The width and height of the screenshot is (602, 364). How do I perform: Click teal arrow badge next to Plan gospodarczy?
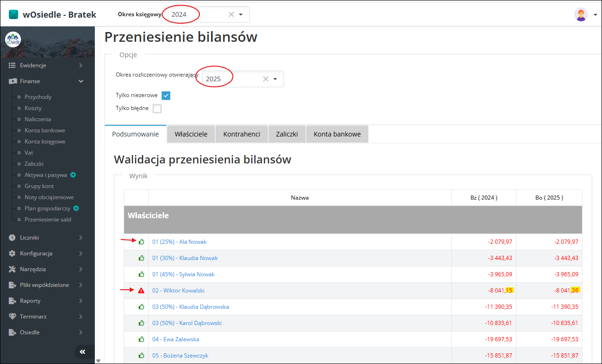pos(76,208)
